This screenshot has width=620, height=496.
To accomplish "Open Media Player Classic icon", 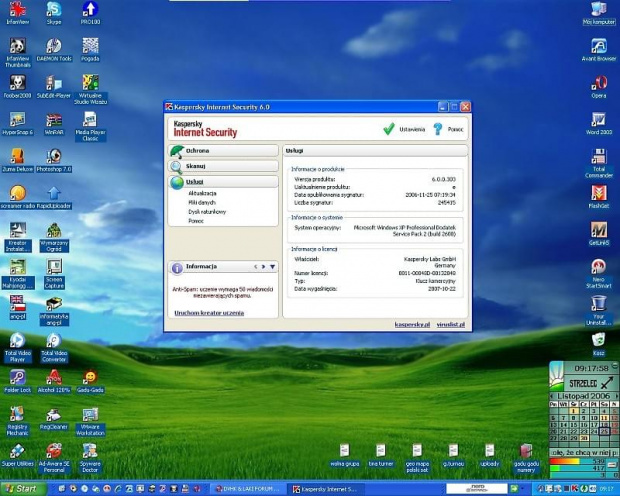I will pos(90,126).
